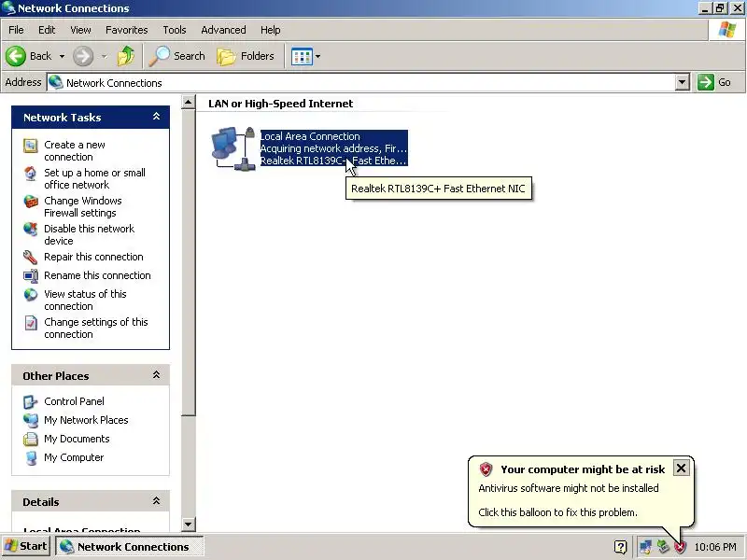
Task: Click the Repair connection wrench icon
Action: click(31, 258)
